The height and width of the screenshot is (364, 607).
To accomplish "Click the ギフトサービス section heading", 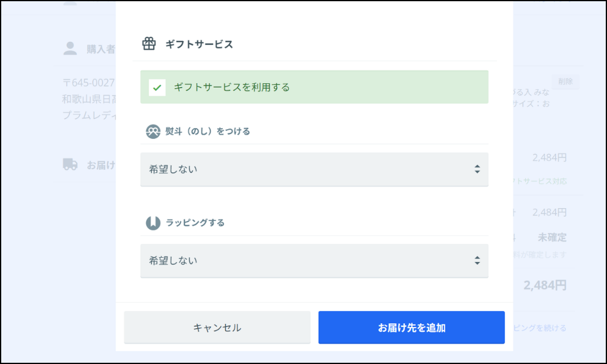I will tap(199, 44).
